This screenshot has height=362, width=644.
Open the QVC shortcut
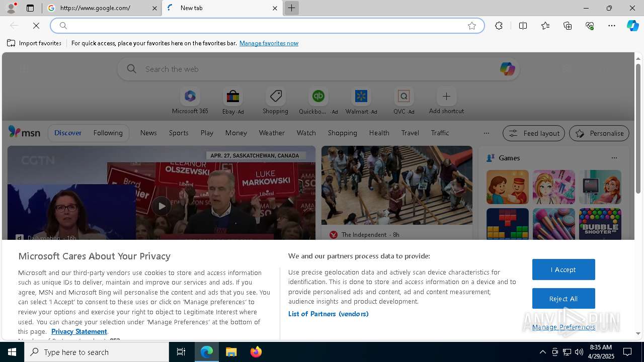[x=404, y=101]
